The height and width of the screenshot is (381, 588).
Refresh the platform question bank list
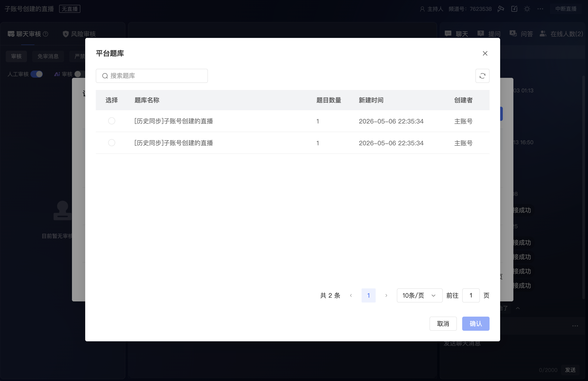click(x=482, y=76)
